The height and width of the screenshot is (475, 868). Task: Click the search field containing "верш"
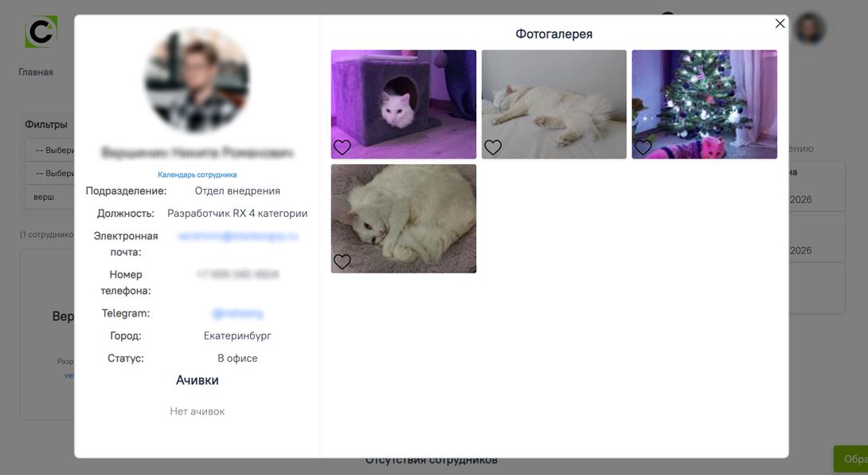pos(50,197)
